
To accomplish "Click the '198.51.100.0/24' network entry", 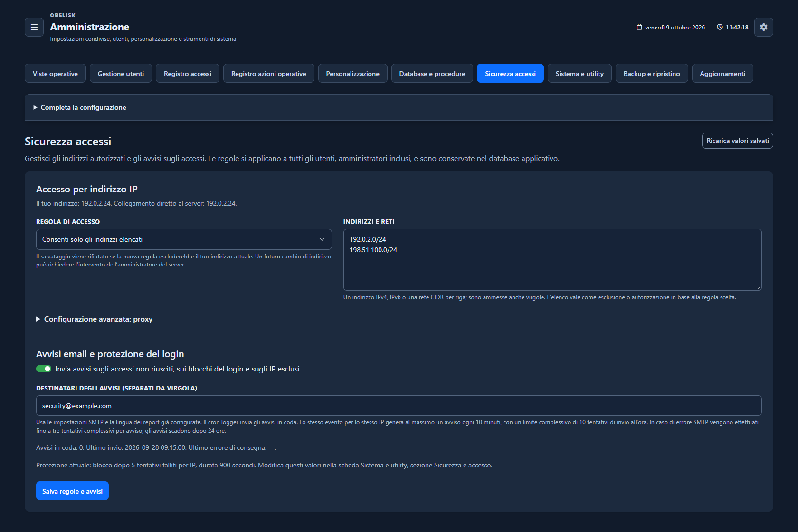I will pyautogui.click(x=373, y=250).
